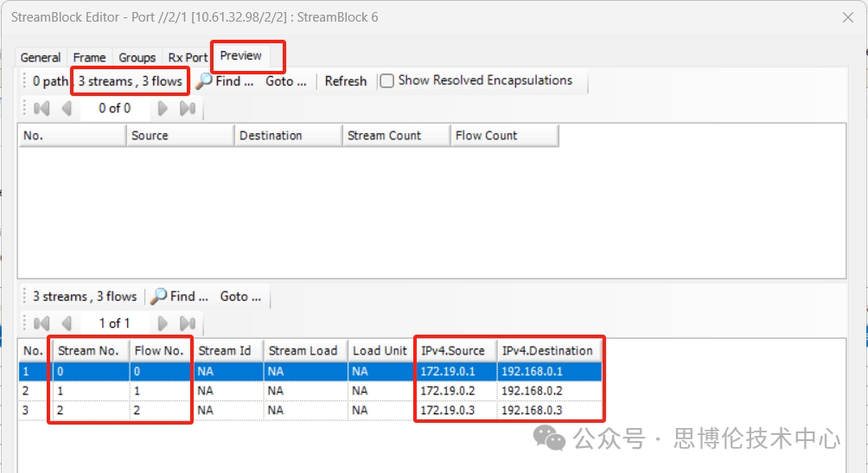This screenshot has width=868, height=473.
Task: Click the IPv4.Source column header
Action: click(x=452, y=350)
